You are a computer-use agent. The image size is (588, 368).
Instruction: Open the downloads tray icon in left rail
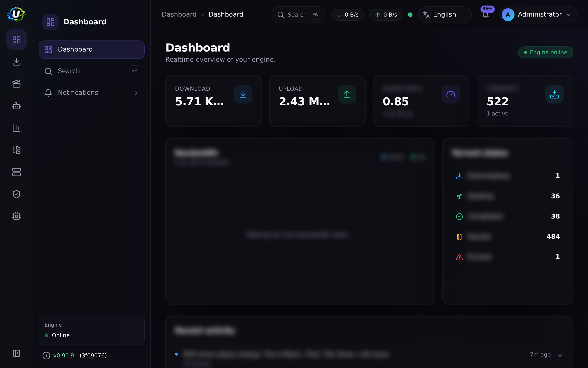pyautogui.click(x=17, y=62)
